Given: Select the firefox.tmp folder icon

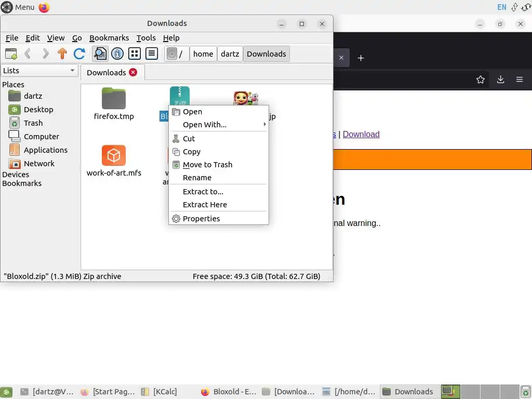Looking at the screenshot, I should [114, 98].
